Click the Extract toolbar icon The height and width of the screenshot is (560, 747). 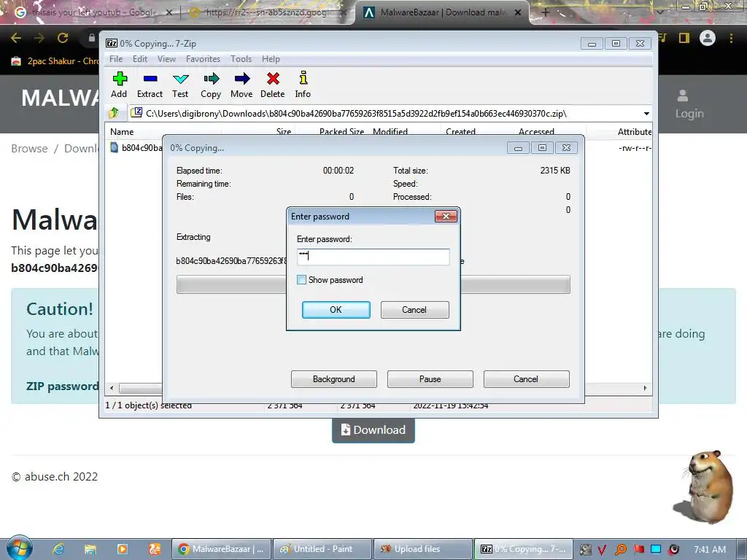pos(150,85)
